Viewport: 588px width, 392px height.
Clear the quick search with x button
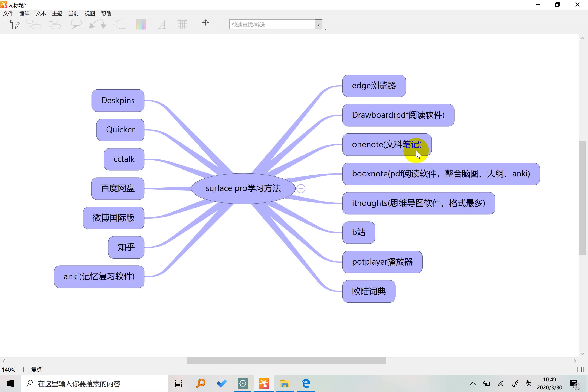click(318, 25)
